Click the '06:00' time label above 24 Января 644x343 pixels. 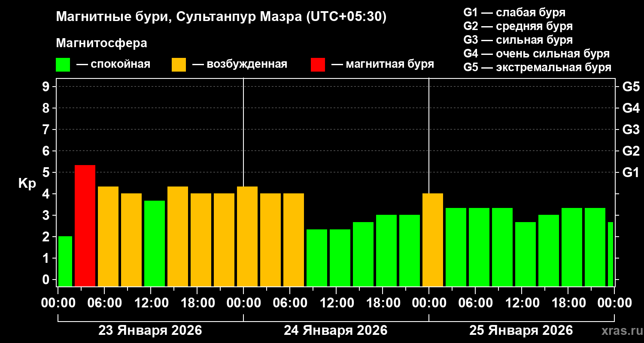click(290, 303)
